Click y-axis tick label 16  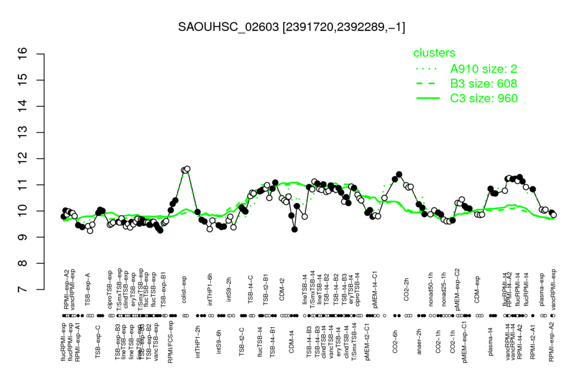[x=22, y=54]
